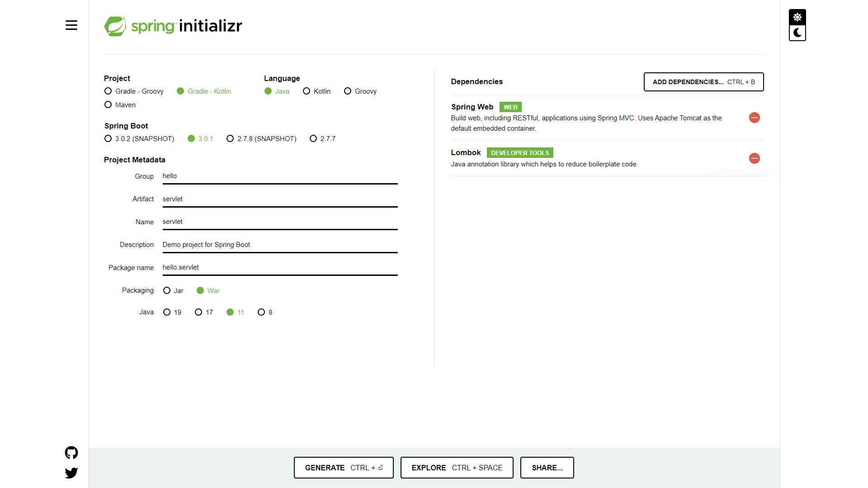Open the Twitter link icon
The width and height of the screenshot is (868, 488).
click(x=71, y=473)
